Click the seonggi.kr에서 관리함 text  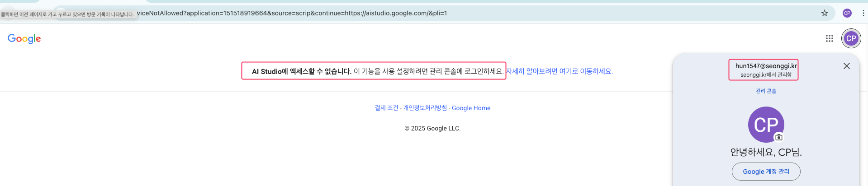(766, 75)
